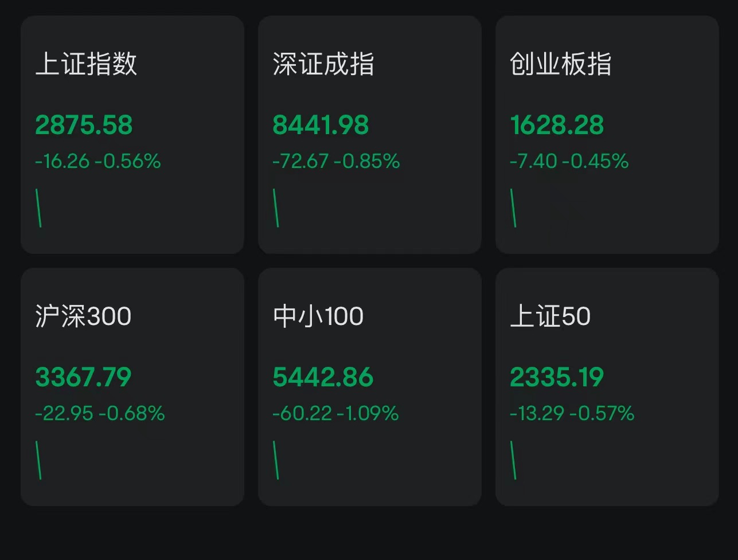Open the 创业板指 index card
The height and width of the screenshot is (560, 738).
607,135
